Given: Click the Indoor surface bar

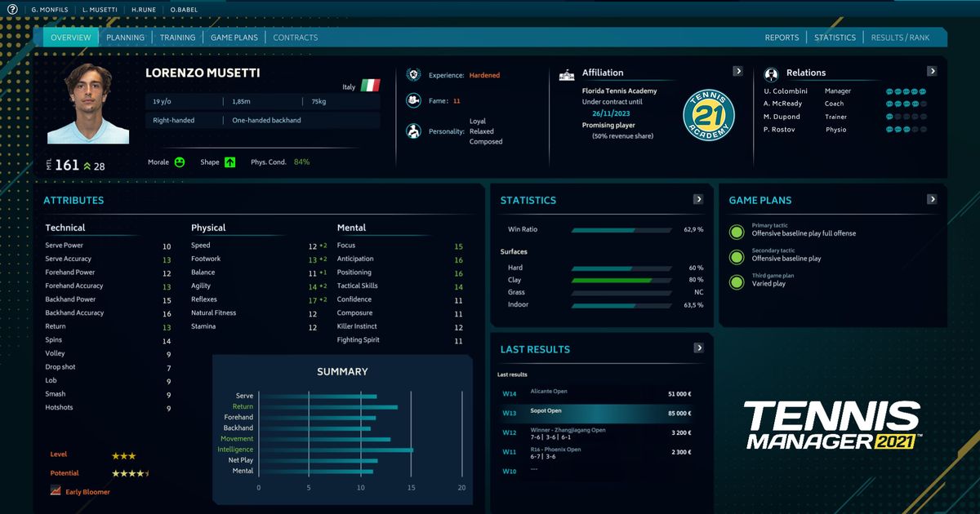Looking at the screenshot, I should click(621, 304).
